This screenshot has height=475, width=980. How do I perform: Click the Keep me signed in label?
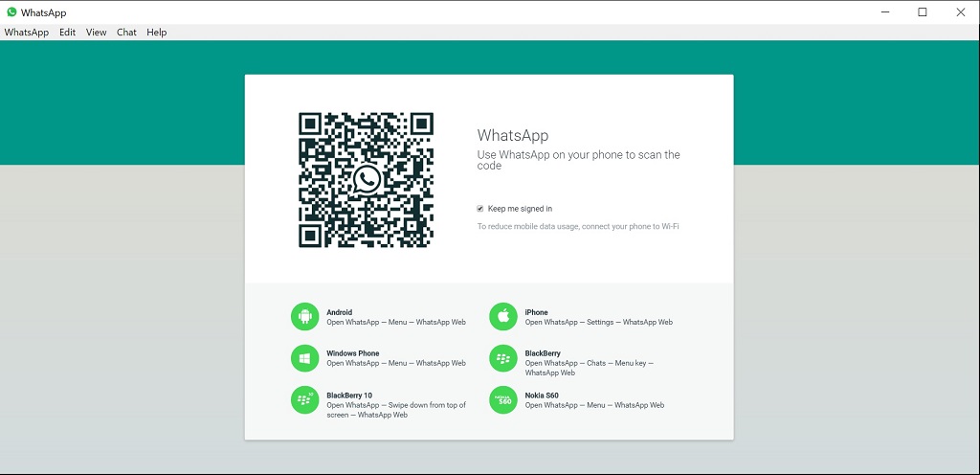tap(520, 209)
